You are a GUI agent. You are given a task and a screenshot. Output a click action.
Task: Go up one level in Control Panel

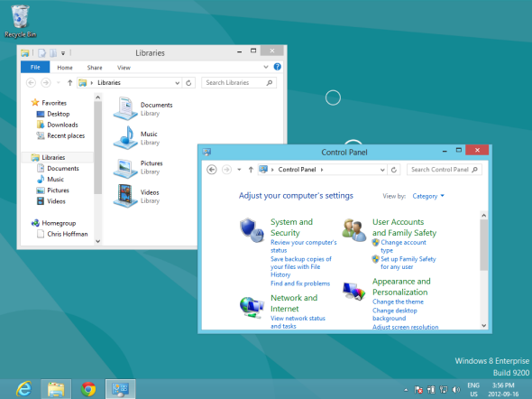point(251,170)
